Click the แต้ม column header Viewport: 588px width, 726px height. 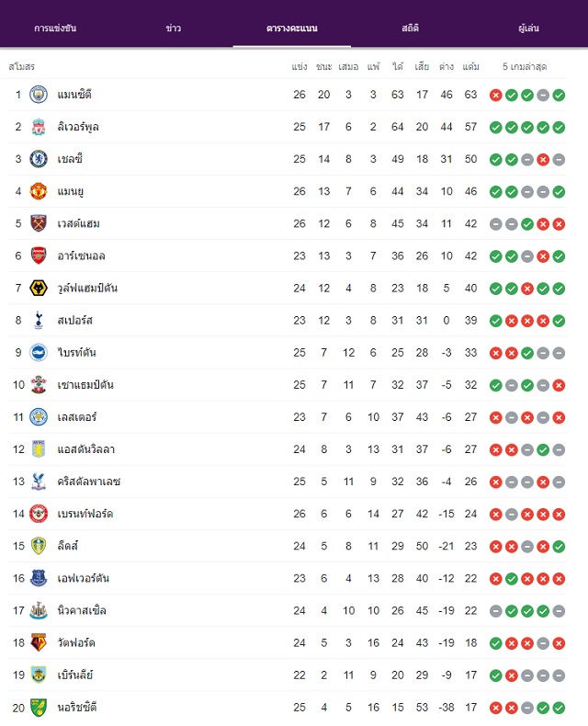coord(471,67)
